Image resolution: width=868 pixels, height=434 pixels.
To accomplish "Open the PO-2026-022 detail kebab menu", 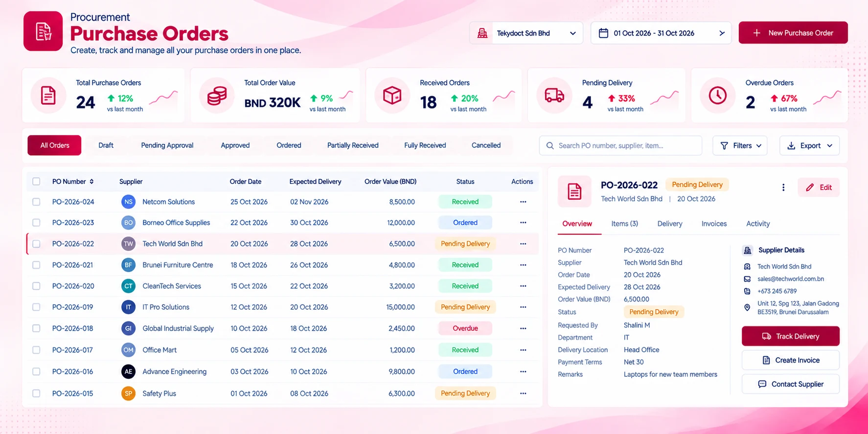I will click(x=783, y=187).
